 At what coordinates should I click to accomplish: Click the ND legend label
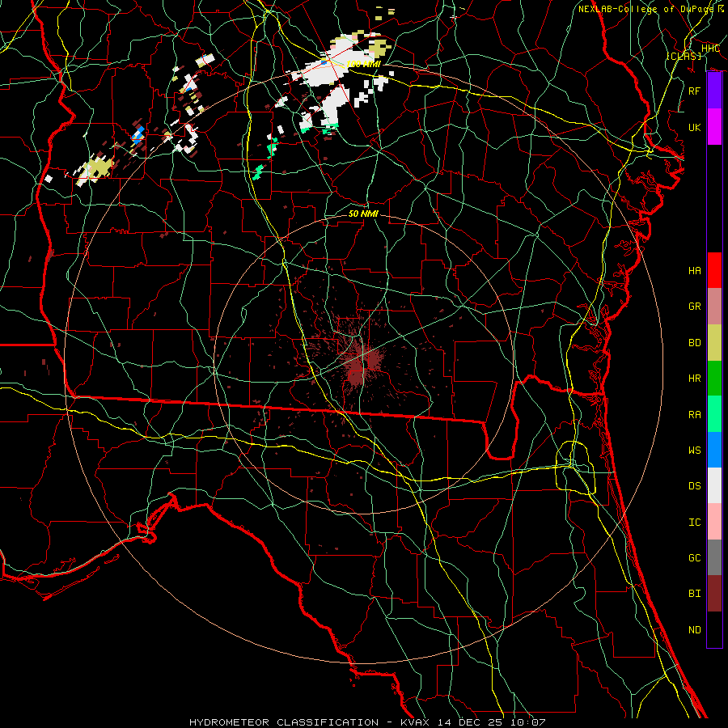click(695, 630)
